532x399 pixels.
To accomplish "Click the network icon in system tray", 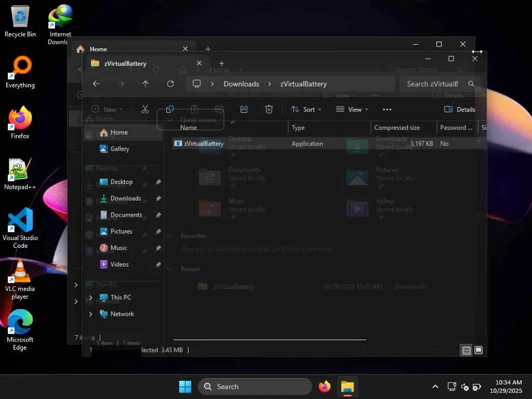I will (451, 387).
